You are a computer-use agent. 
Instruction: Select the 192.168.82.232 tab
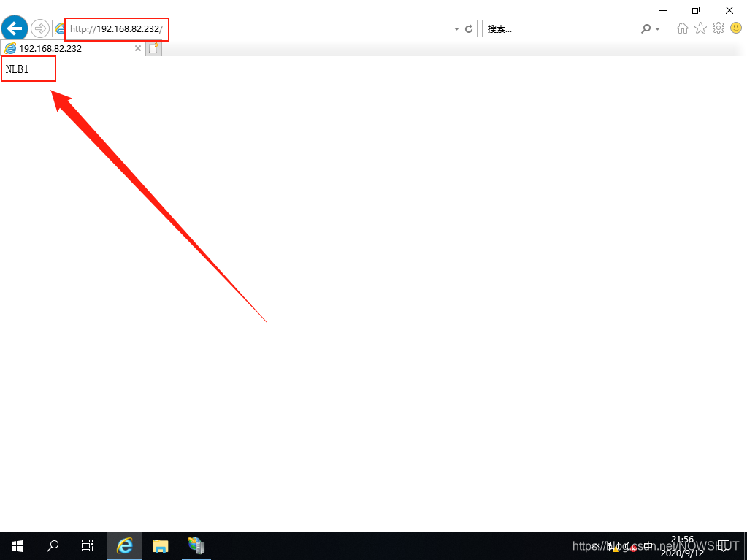[x=66, y=49]
